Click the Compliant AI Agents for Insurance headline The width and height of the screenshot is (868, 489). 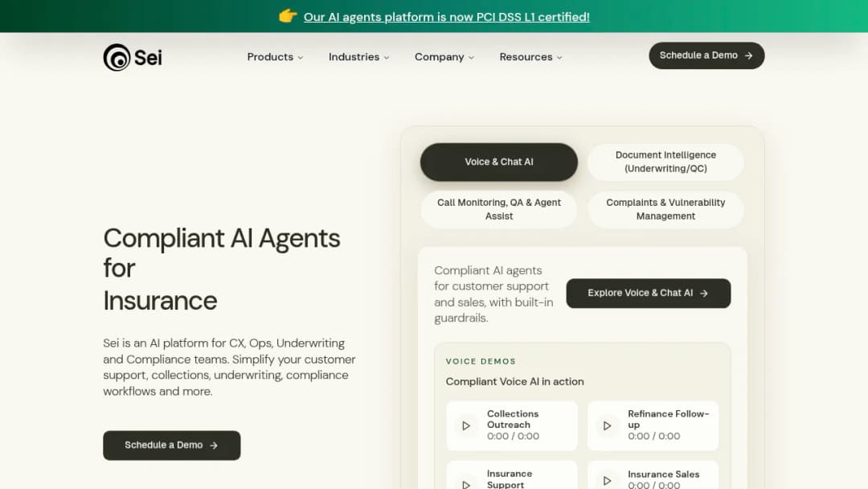click(x=222, y=269)
